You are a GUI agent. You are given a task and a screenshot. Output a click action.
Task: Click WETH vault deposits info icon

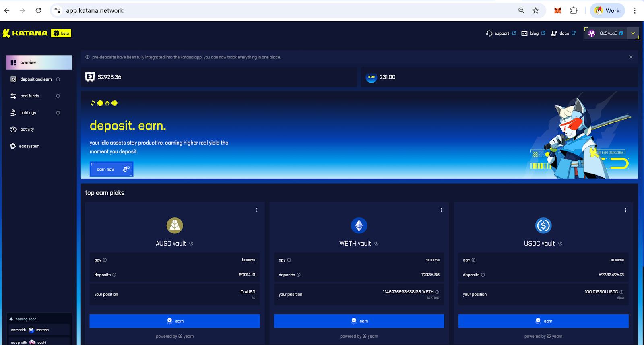(299, 275)
